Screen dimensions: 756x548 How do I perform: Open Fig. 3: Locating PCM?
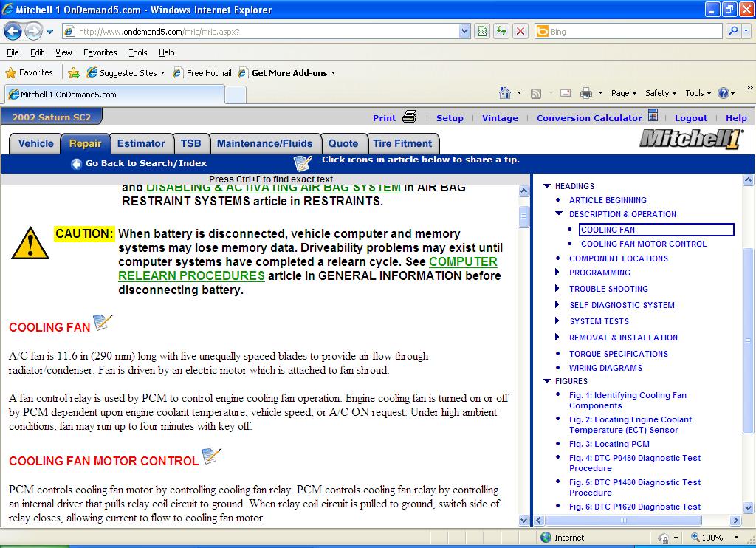pos(609,444)
